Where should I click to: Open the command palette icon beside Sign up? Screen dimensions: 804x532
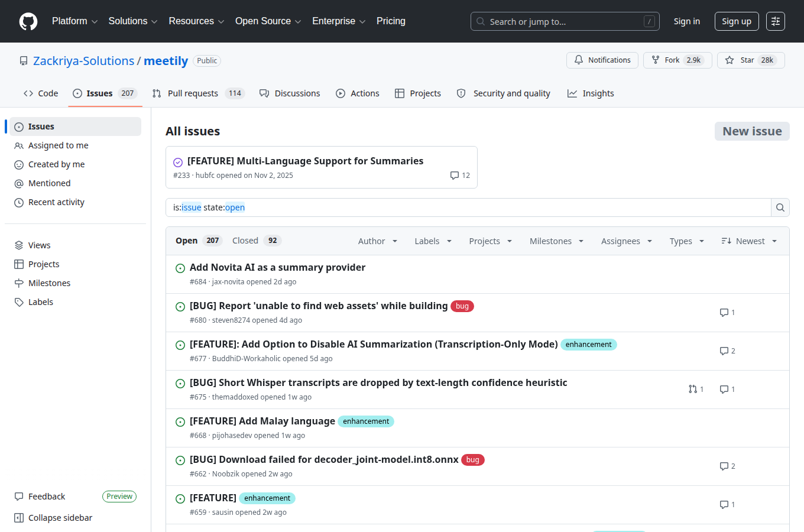tap(776, 21)
